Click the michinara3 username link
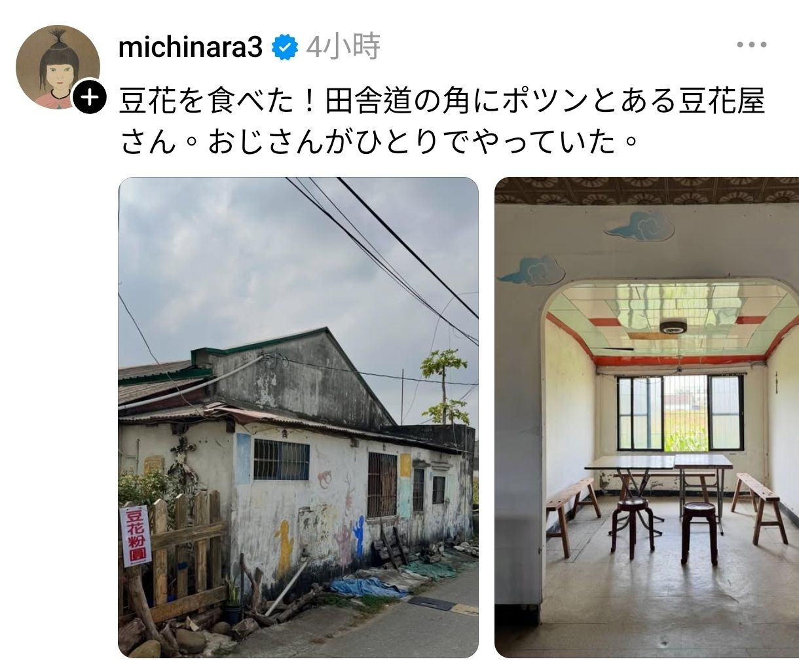Image resolution: width=799 pixels, height=672 pixels. click(191, 48)
